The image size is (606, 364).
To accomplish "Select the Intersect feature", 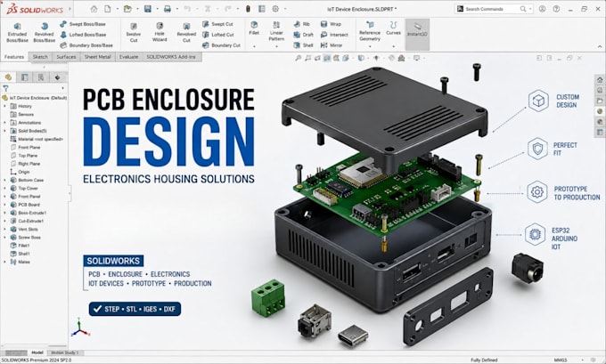I will (334, 35).
